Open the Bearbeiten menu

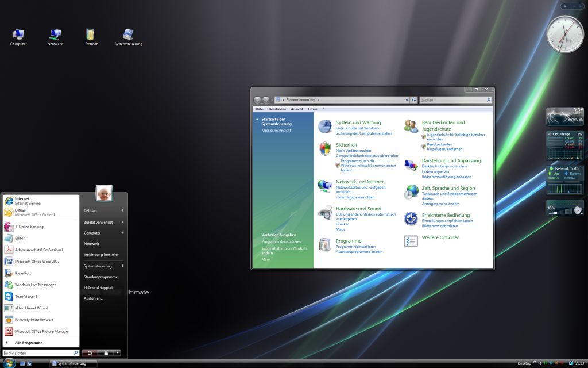coord(277,109)
